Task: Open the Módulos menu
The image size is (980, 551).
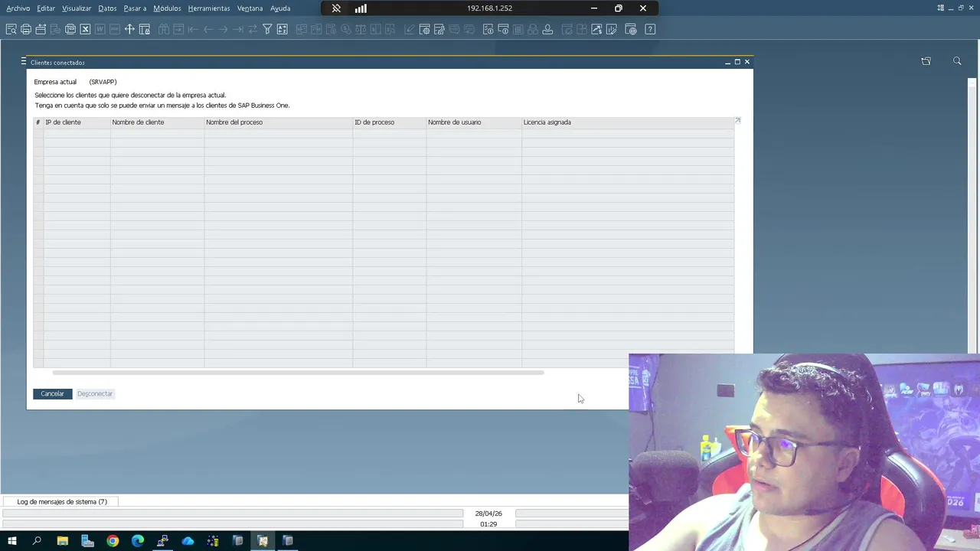Action: click(x=167, y=8)
